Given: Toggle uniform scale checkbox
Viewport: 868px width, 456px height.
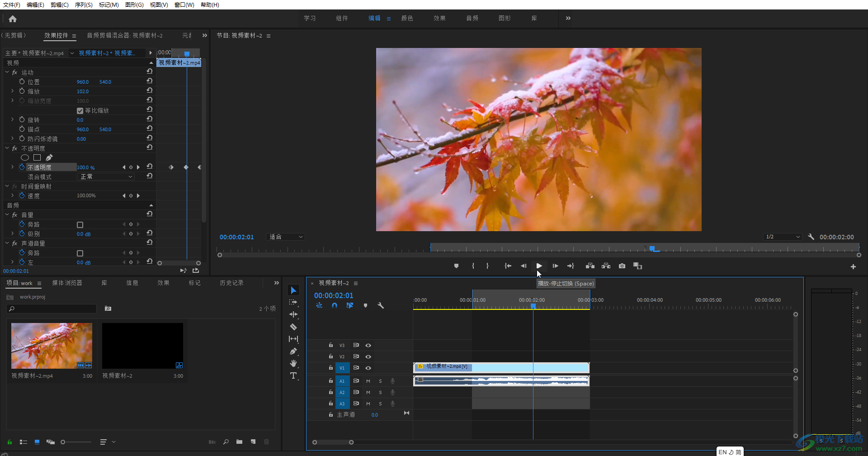Looking at the screenshot, I should 80,111.
